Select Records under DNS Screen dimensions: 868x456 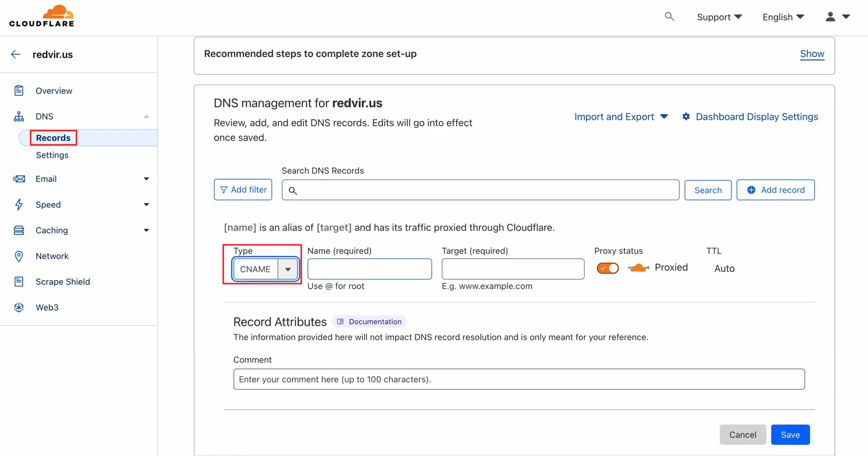[x=53, y=138]
